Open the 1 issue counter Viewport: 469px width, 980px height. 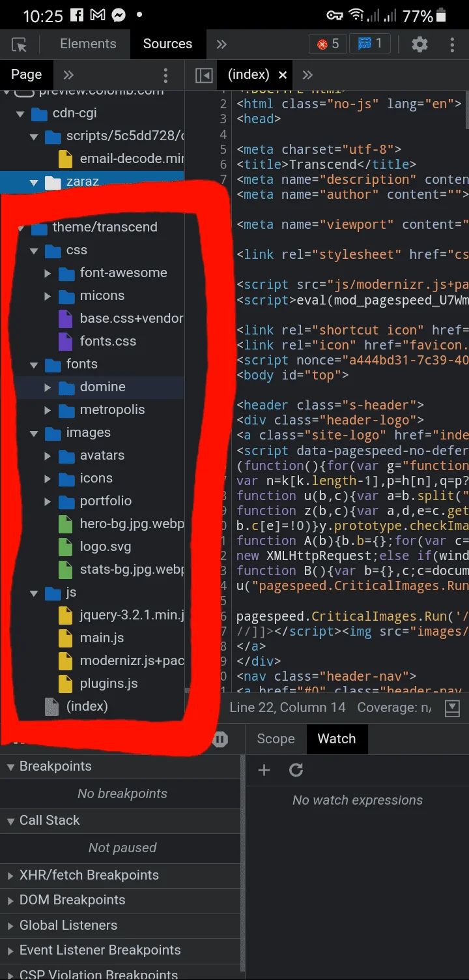370,44
